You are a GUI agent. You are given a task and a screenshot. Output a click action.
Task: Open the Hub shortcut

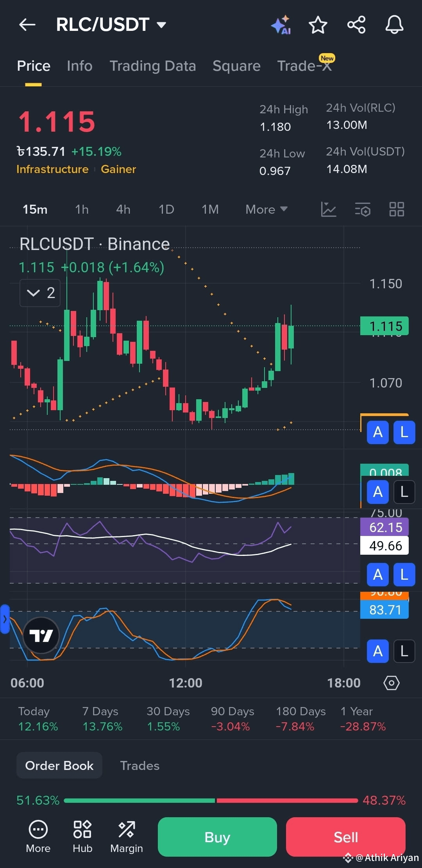click(x=82, y=836)
